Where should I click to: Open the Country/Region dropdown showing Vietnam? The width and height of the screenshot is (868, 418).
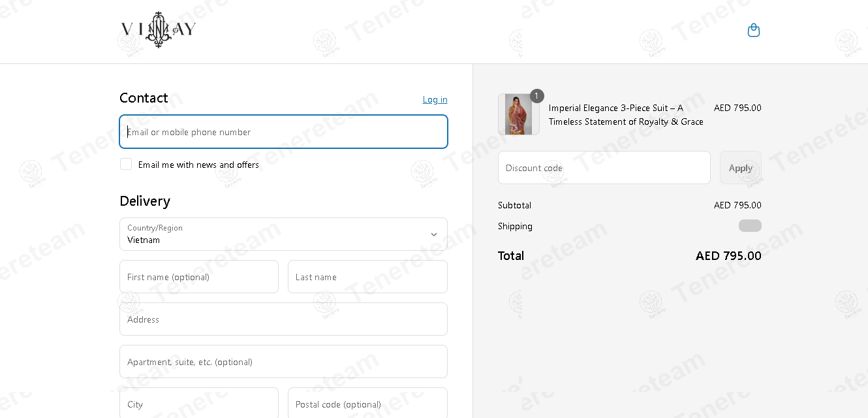(x=283, y=234)
